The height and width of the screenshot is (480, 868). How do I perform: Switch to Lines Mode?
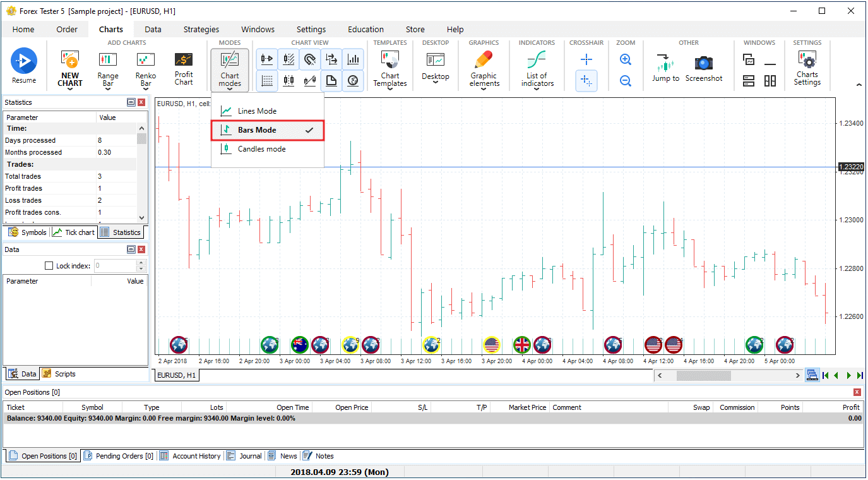tap(257, 111)
